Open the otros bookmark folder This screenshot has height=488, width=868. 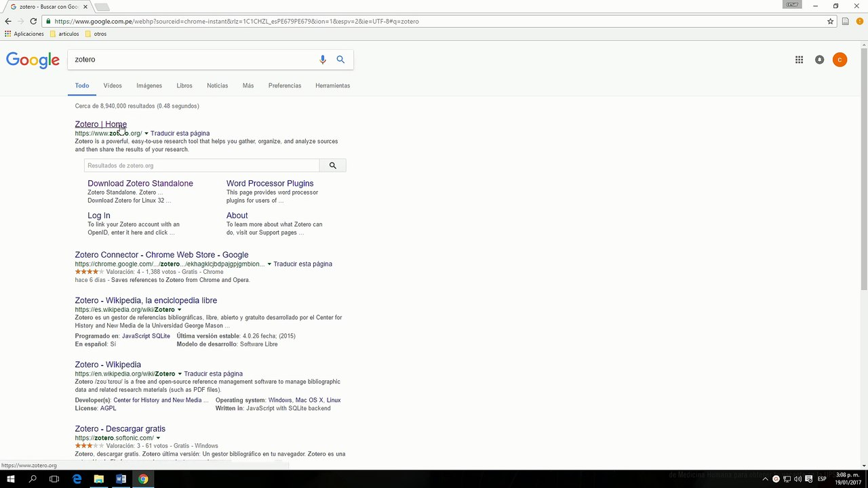(96, 34)
